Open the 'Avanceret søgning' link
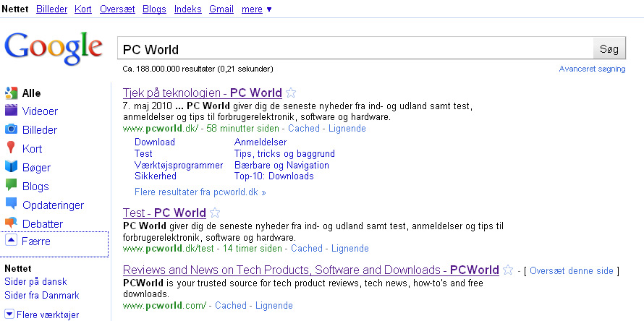Viewport: 644px width, 321px height. pyautogui.click(x=593, y=69)
